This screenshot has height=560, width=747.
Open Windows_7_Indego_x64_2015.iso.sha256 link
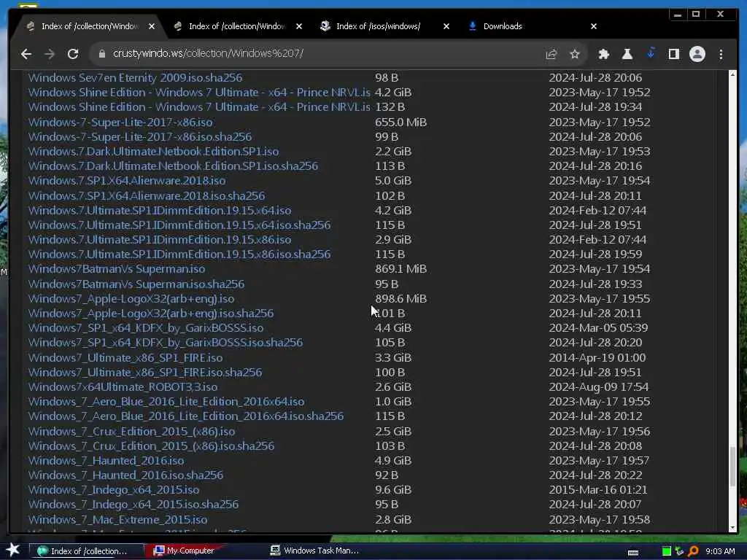click(x=133, y=505)
